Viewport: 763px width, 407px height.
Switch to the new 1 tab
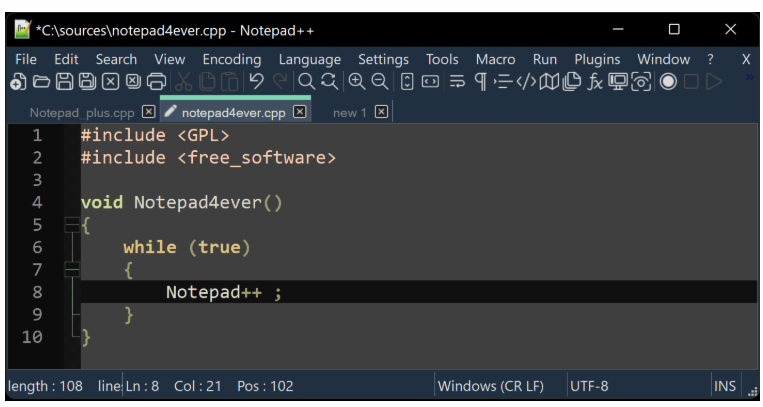coord(349,113)
